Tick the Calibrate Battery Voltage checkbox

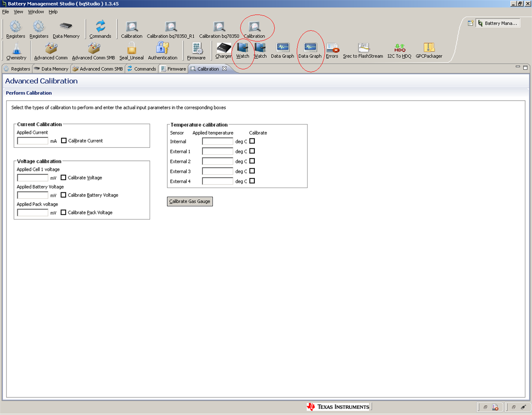64,195
